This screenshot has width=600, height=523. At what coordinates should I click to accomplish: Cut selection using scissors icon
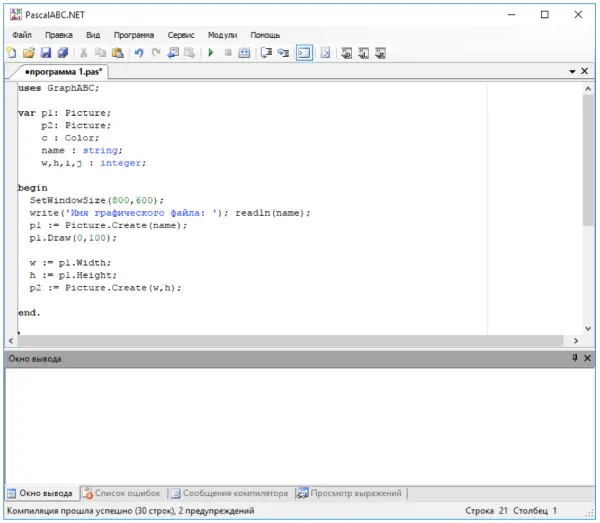pos(84,53)
